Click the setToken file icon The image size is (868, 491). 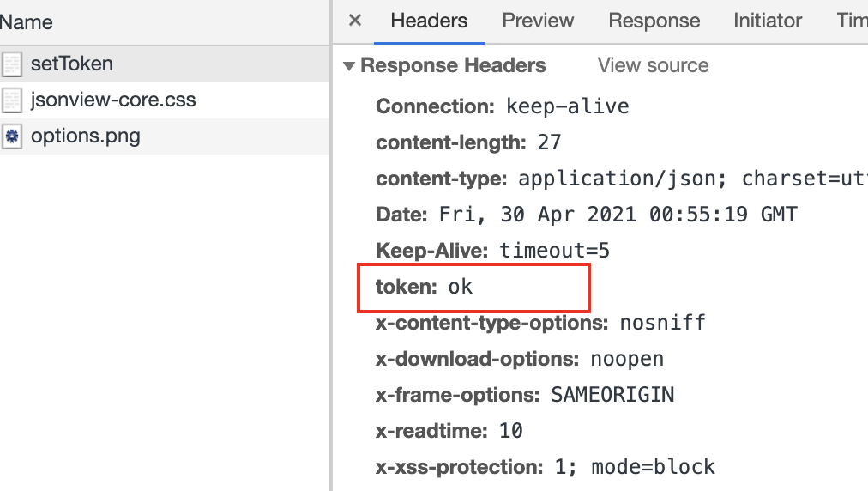click(x=12, y=64)
